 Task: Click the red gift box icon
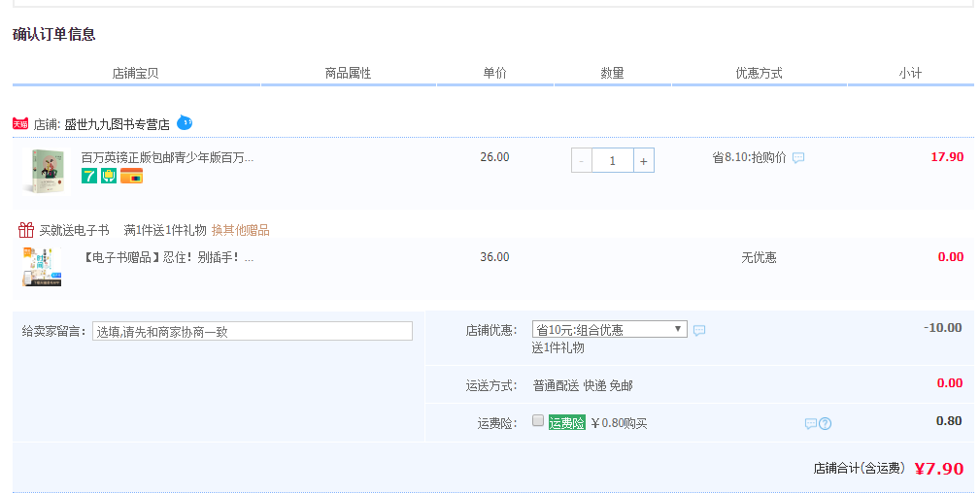pyautogui.click(x=26, y=230)
